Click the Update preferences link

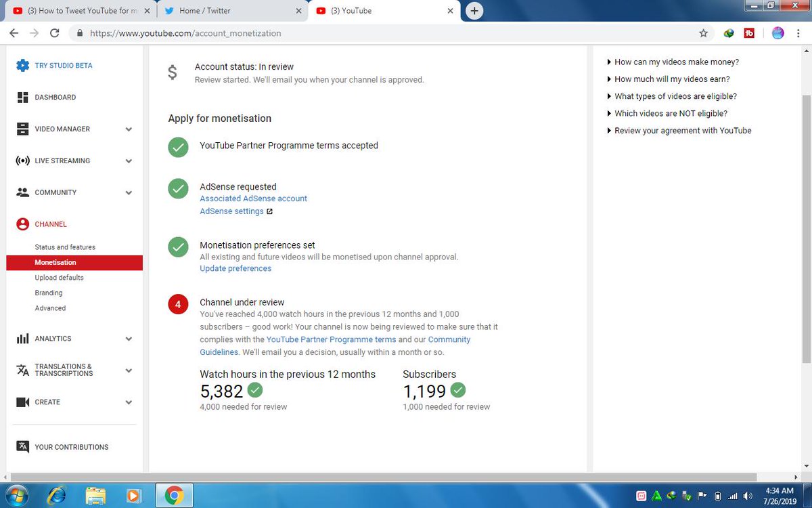[235, 269]
